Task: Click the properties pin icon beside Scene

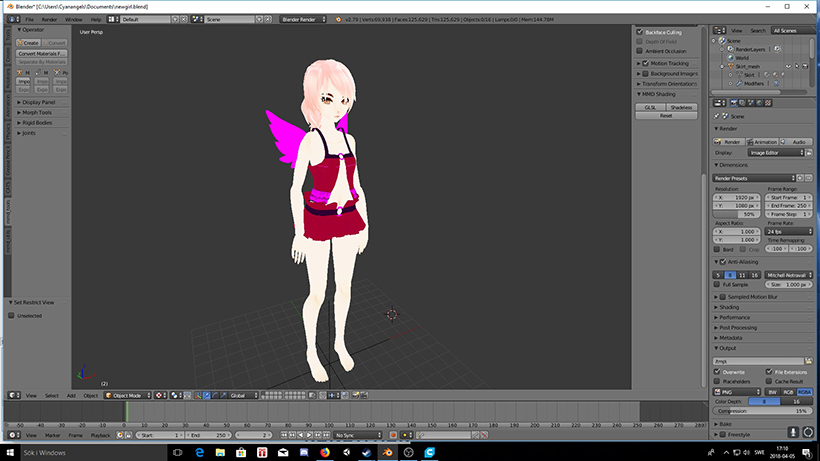Action: (x=716, y=116)
